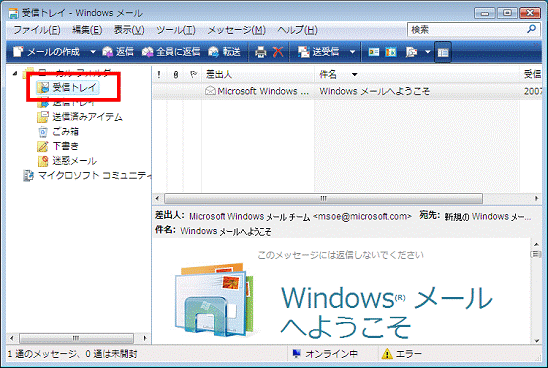The width and height of the screenshot is (548, 368).
Task: Open the Contacts icon in toolbar
Action: pyautogui.click(x=373, y=52)
